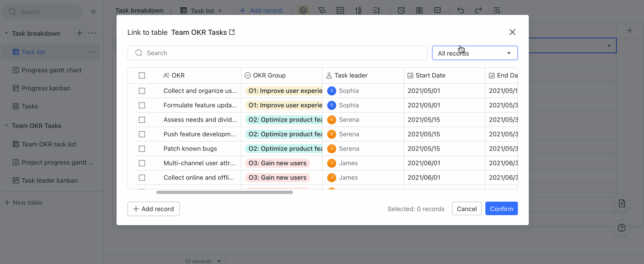Select the 'Multi-channel user attr...' row checkbox
The width and height of the screenshot is (644, 264).
(142, 163)
